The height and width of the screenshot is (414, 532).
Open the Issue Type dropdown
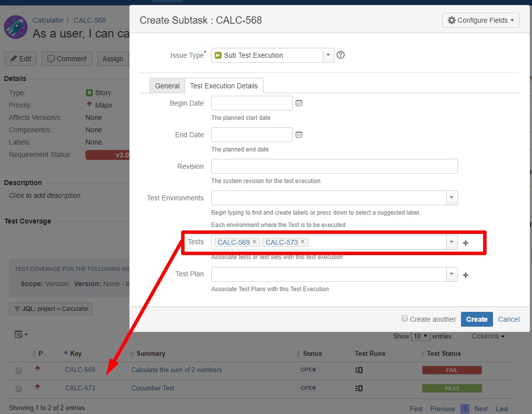pos(328,55)
